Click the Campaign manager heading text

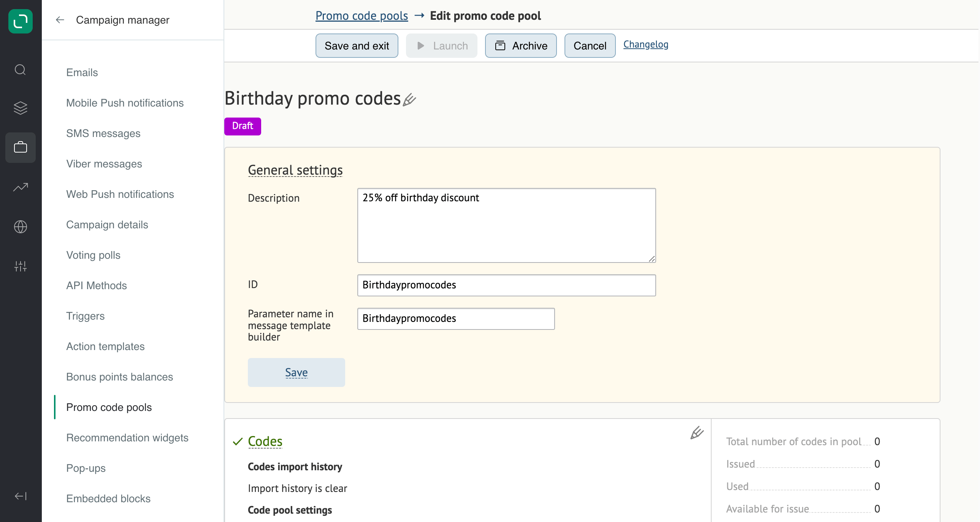pyautogui.click(x=122, y=20)
